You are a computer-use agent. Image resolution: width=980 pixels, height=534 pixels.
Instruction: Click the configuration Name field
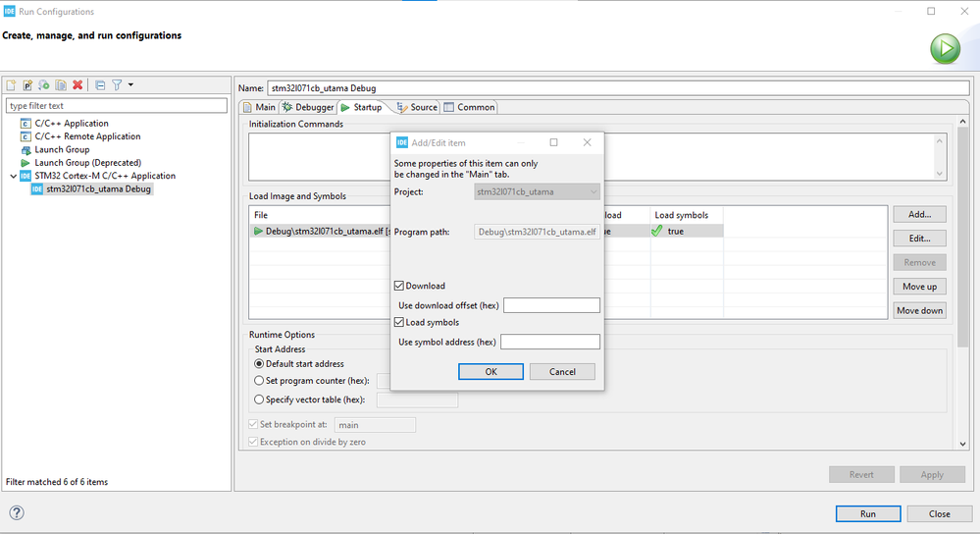pos(618,88)
